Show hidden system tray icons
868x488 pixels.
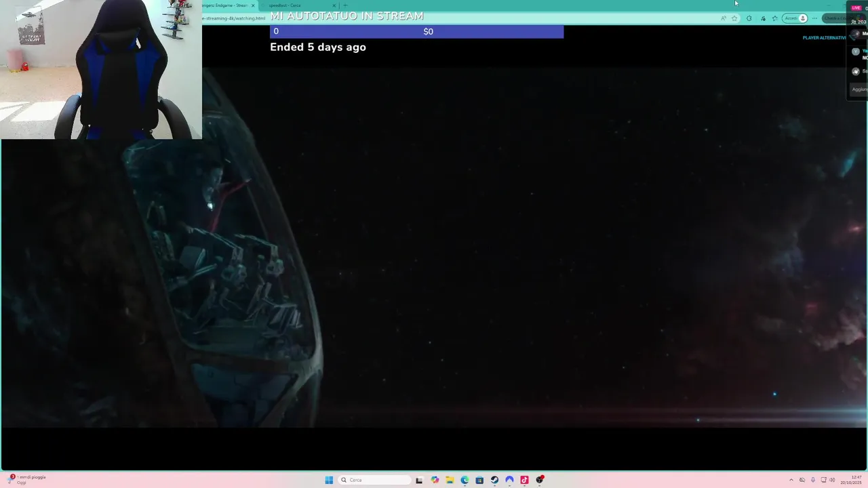pyautogui.click(x=791, y=480)
